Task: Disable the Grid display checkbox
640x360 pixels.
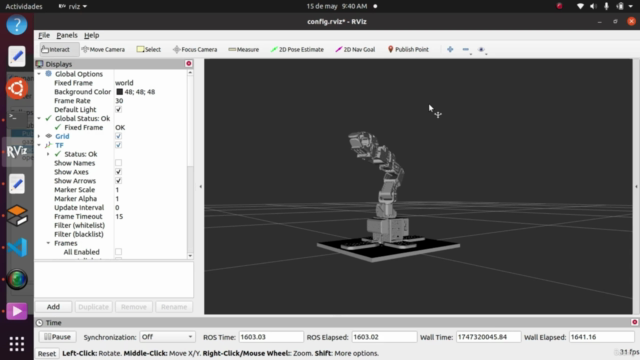Action: (x=118, y=136)
